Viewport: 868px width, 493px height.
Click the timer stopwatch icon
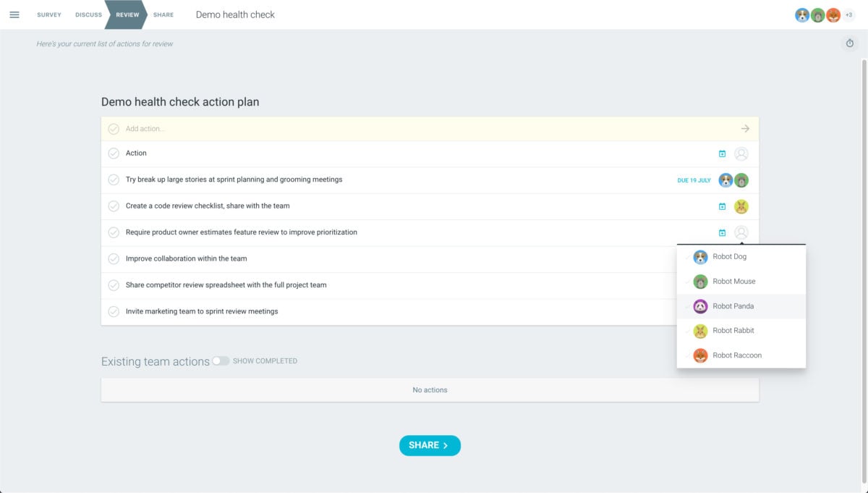[850, 43]
